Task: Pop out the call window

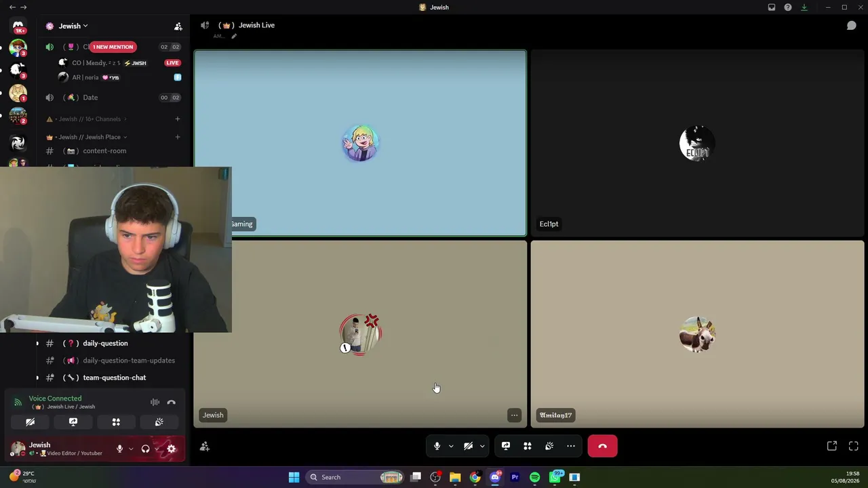Action: pos(832,446)
